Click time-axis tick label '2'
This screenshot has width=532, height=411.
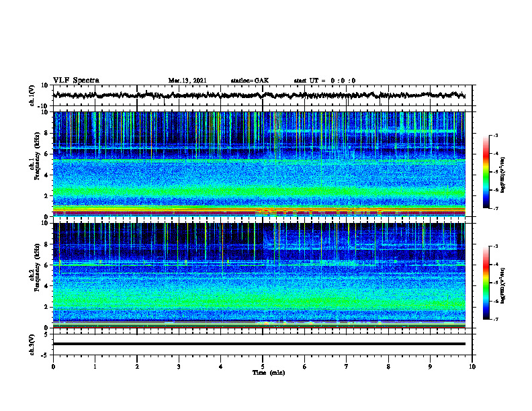[137, 367]
